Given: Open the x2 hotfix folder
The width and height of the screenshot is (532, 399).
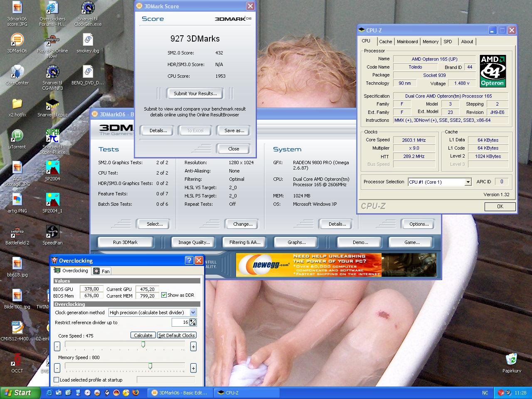Looking at the screenshot, I should pyautogui.click(x=17, y=107).
